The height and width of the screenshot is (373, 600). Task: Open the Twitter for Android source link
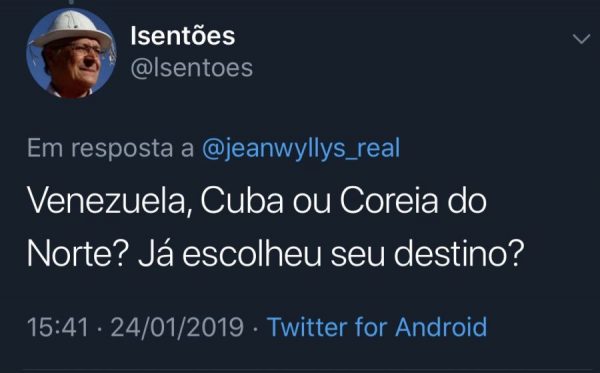(377, 327)
